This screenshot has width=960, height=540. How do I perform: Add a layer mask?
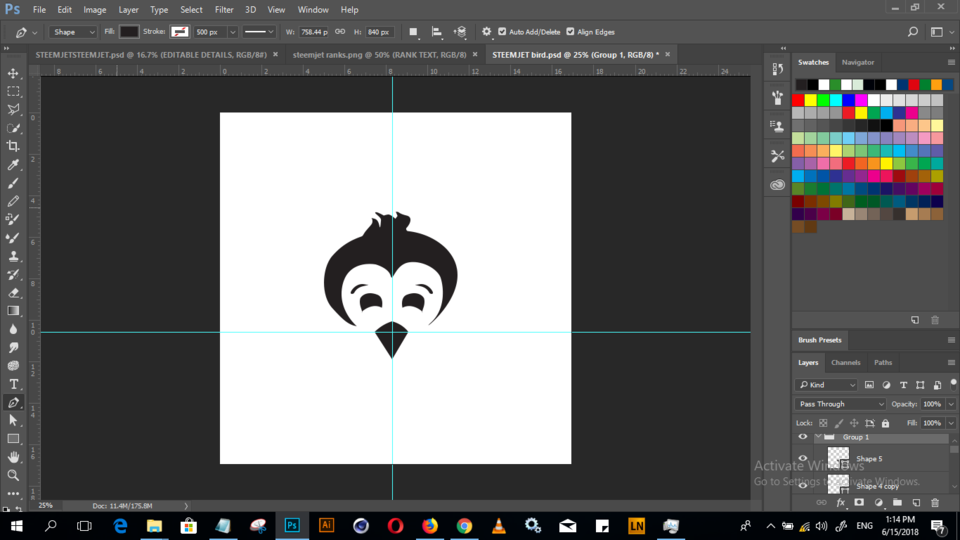point(859,503)
